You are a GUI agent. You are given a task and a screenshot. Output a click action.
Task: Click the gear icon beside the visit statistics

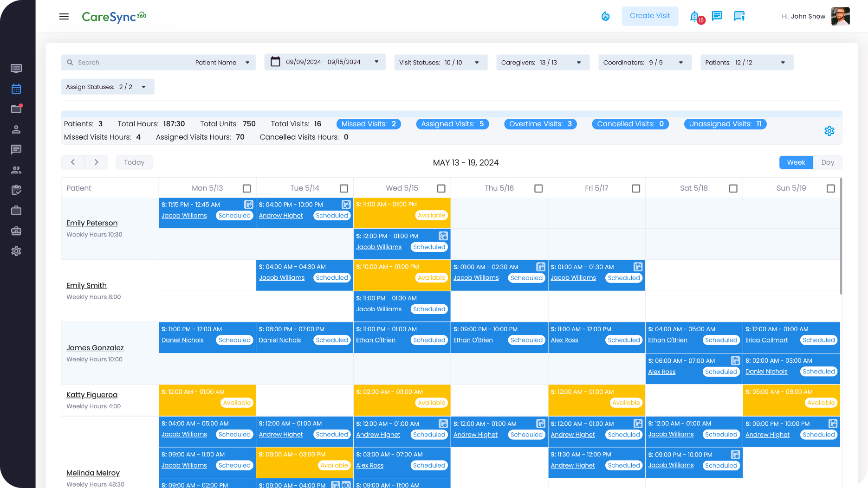[x=829, y=130]
